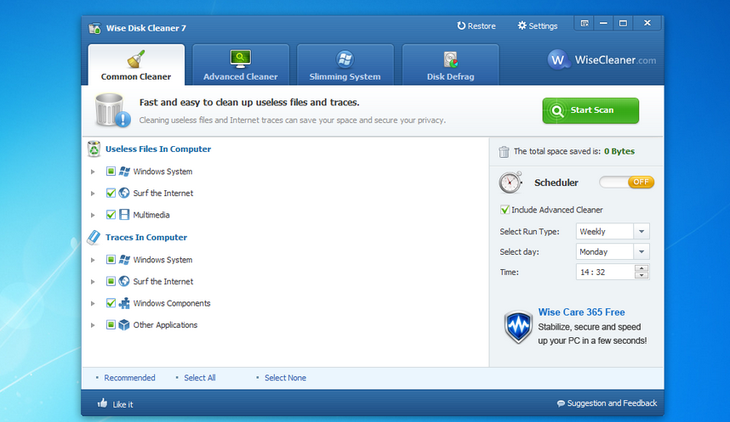Click the total space saved trash icon
The width and height of the screenshot is (730, 422).
[x=504, y=152]
